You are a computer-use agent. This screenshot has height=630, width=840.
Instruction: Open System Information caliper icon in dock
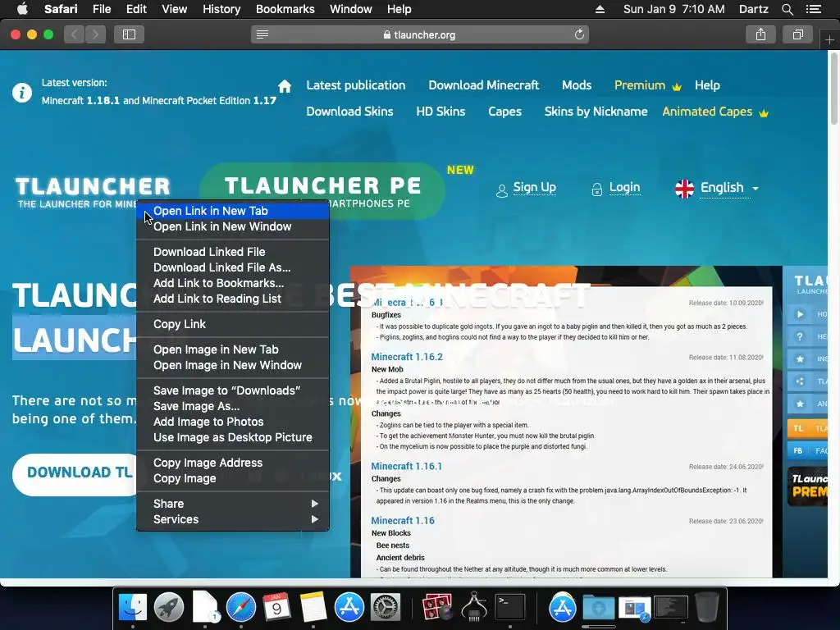[x=473, y=608]
